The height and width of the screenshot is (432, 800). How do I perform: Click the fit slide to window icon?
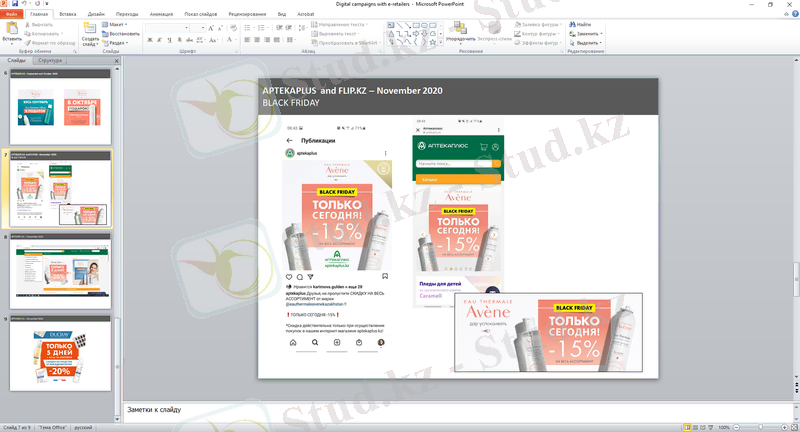[794, 427]
